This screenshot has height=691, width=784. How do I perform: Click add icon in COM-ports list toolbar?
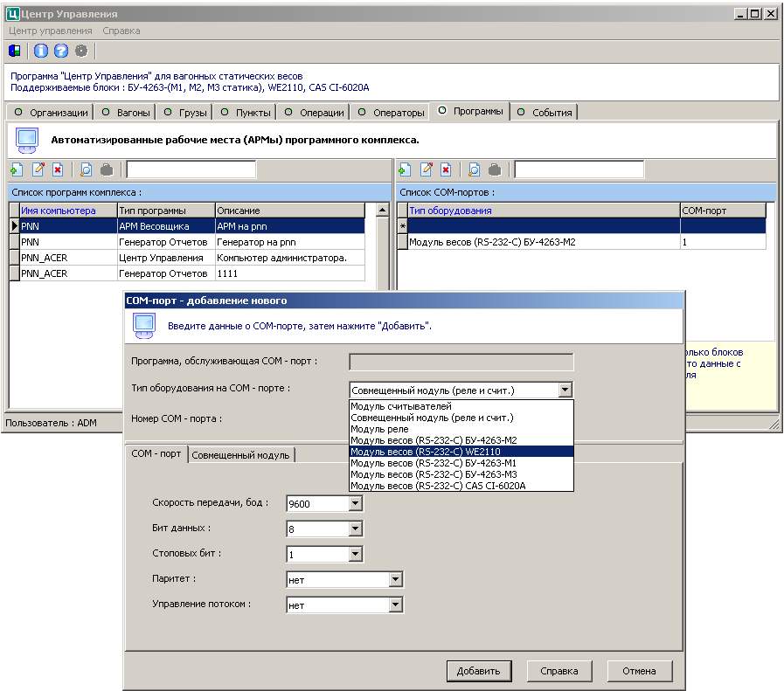(405, 169)
